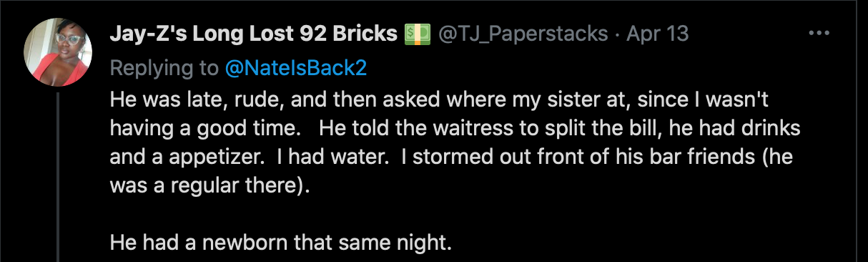This screenshot has height=262, width=868.
Task: Go to the @NateIsBack2 mention link
Action: point(296,68)
